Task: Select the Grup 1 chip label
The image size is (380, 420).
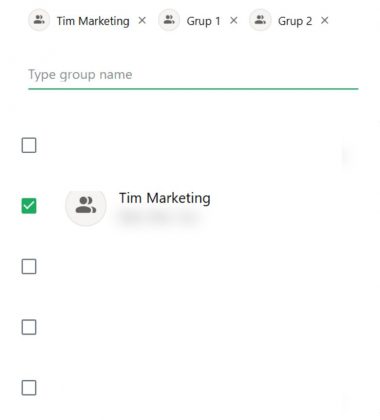Action: [x=203, y=21]
